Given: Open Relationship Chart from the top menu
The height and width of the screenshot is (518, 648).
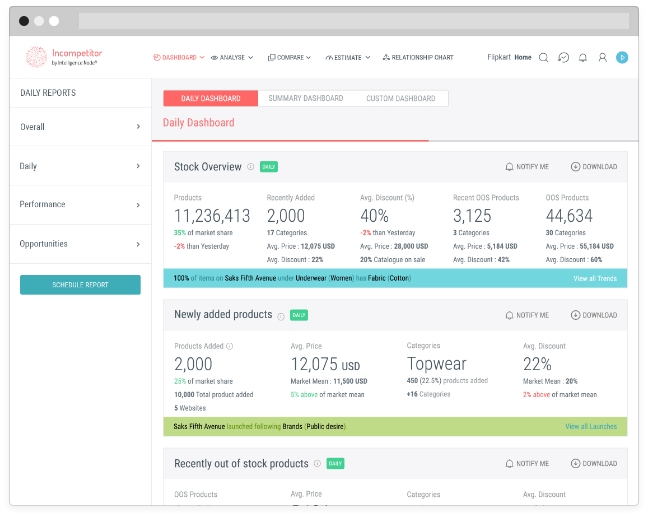Looking at the screenshot, I should click(x=418, y=58).
